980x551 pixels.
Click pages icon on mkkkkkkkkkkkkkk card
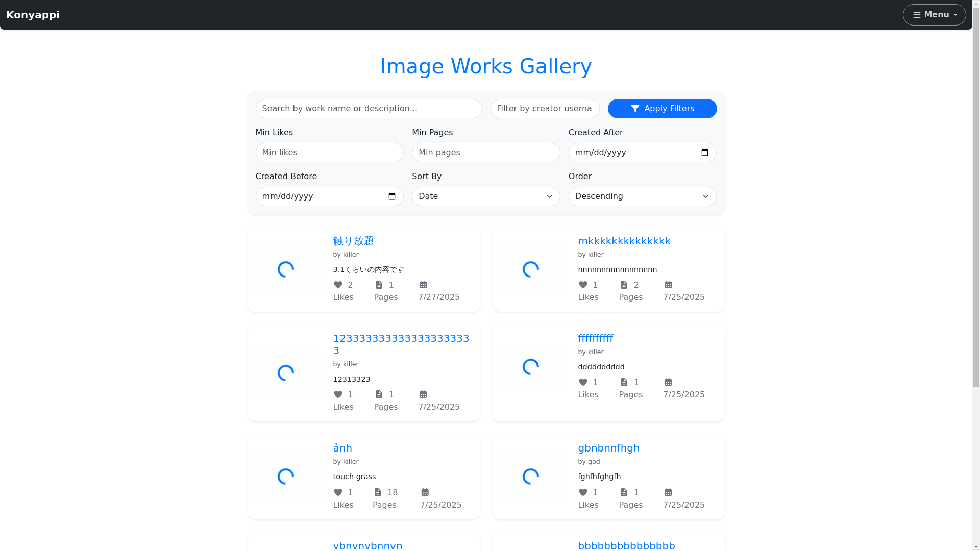(x=624, y=285)
